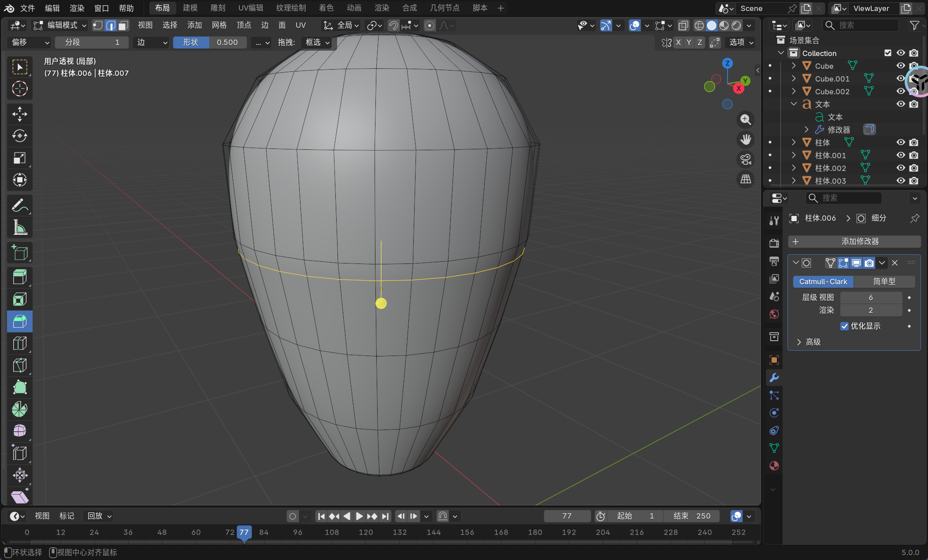Image resolution: width=928 pixels, height=560 pixels.
Task: Select the 简单型 subdivision button
Action: pos(884,282)
